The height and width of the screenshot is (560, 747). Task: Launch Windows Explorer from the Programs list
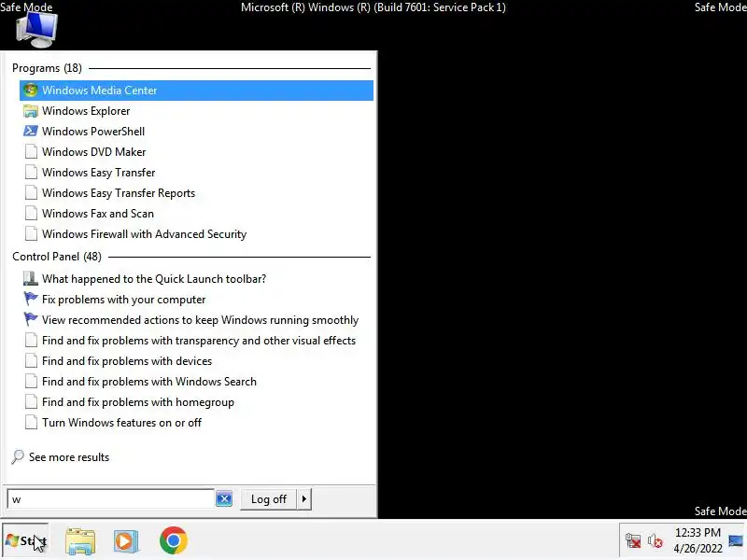[196, 111]
